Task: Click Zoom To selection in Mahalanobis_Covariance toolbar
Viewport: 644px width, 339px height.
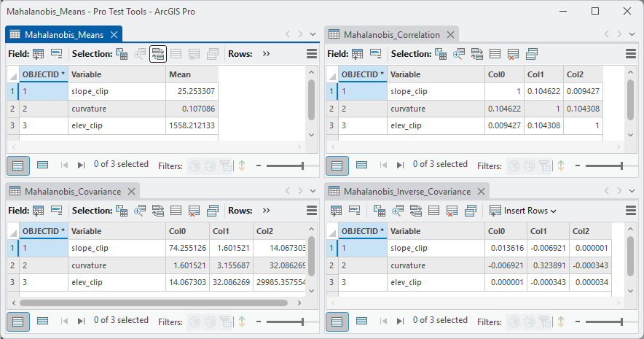Action: [140, 211]
